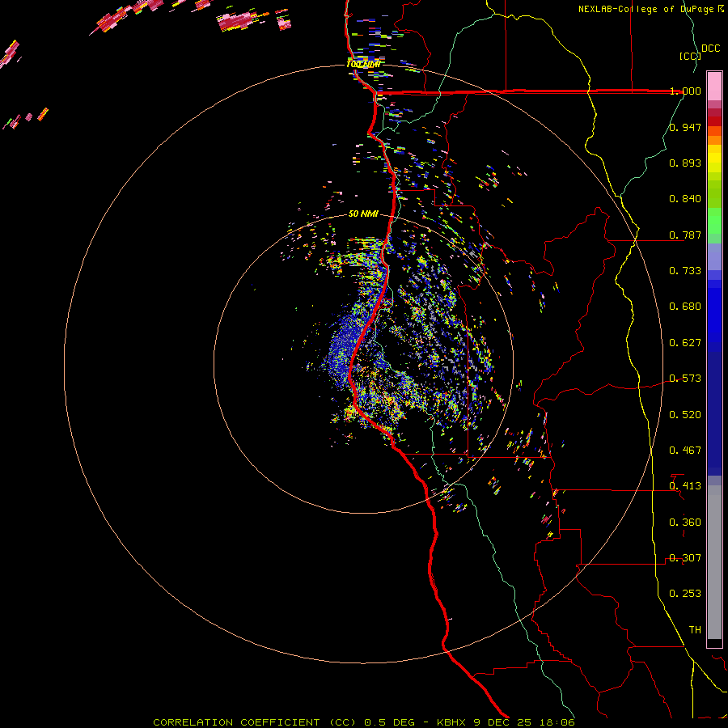Select the 0.733 legend value
This screenshot has width=728, height=728.
point(685,270)
